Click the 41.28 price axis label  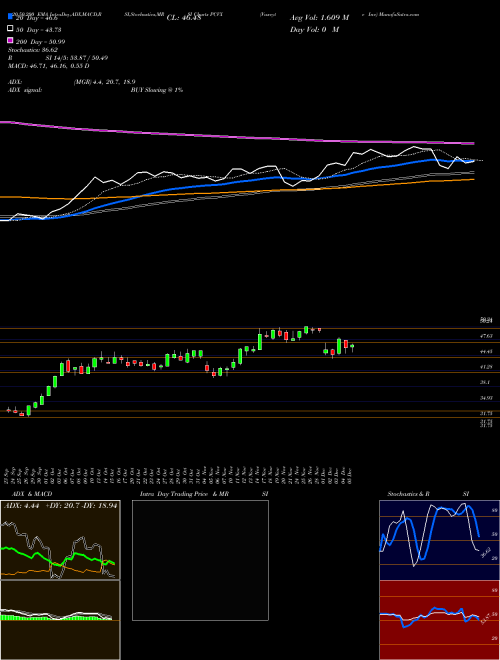click(486, 367)
